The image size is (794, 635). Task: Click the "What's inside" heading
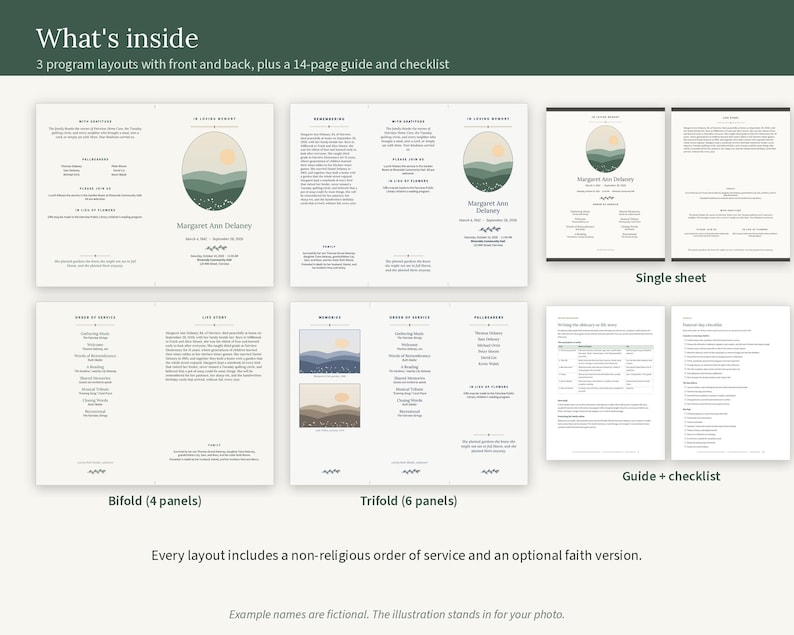click(117, 38)
